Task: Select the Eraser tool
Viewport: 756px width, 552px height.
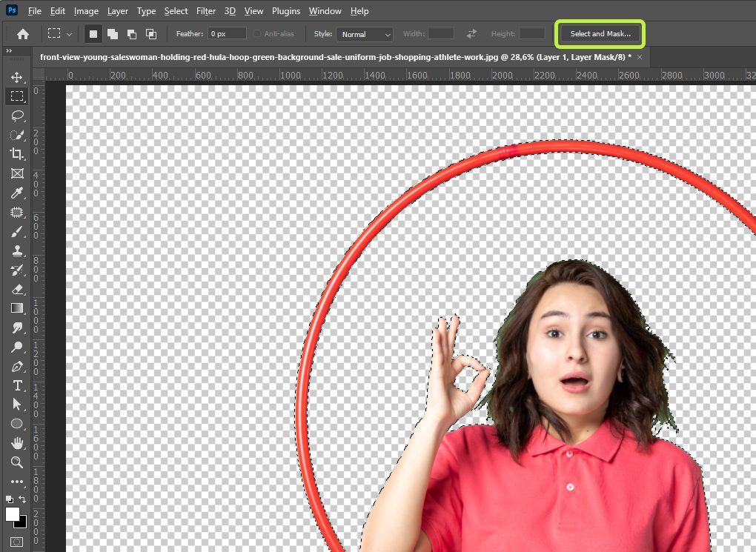Action: [x=17, y=289]
